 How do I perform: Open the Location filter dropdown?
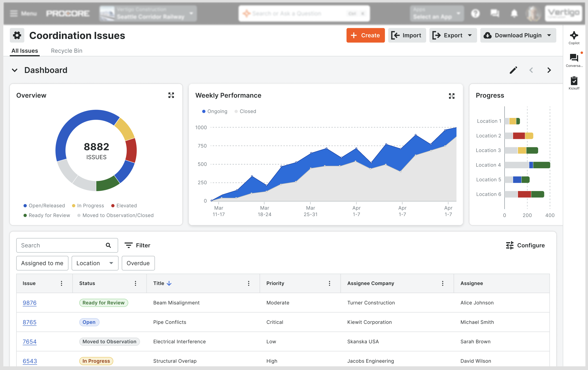[x=95, y=263]
